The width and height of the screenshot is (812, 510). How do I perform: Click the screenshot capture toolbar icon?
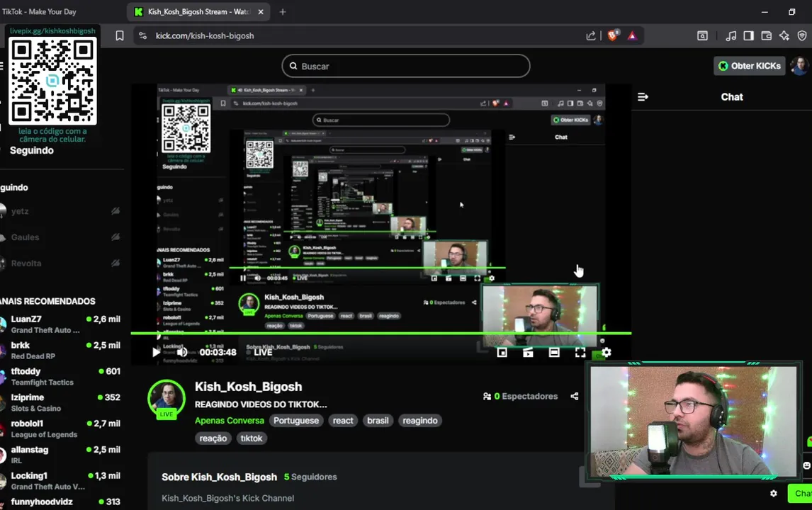point(702,35)
